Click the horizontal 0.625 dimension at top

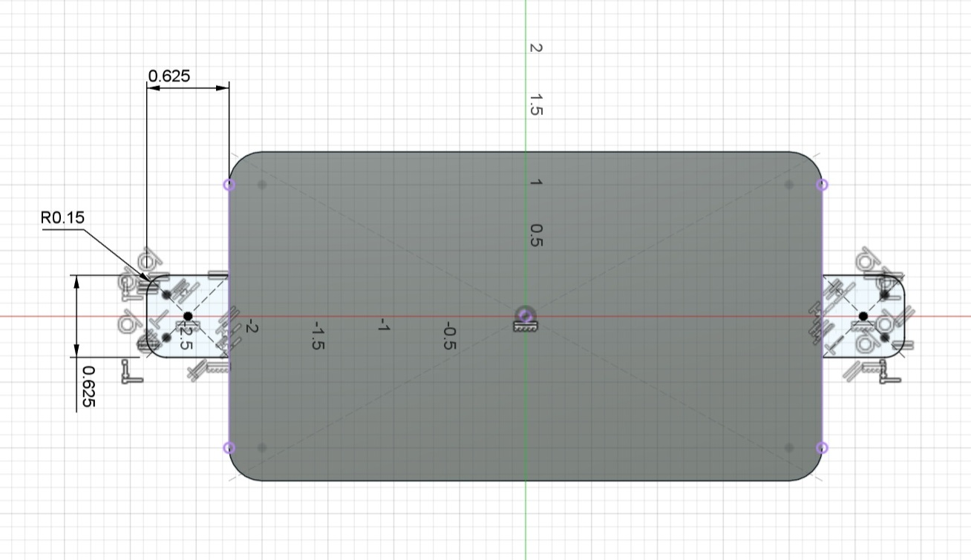(x=169, y=76)
